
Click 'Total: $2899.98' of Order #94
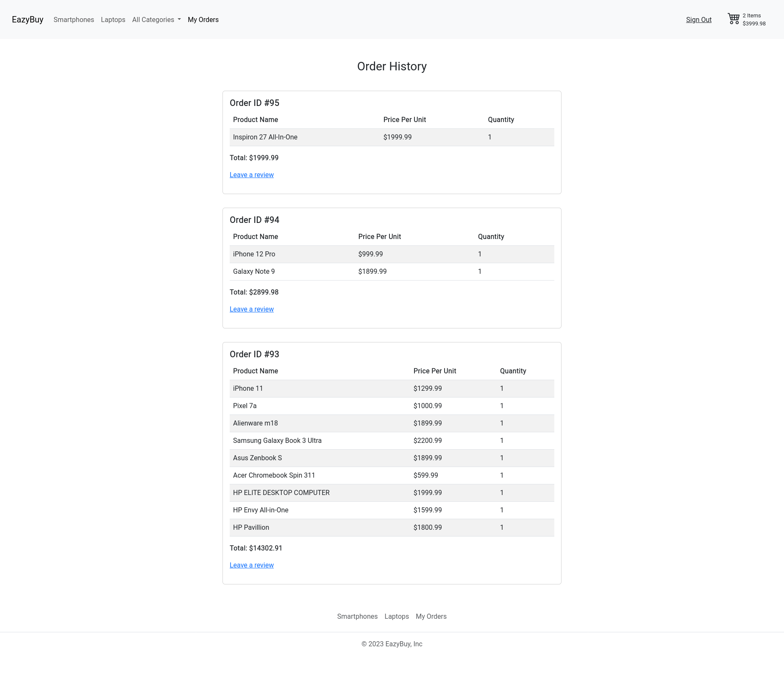pos(254,292)
